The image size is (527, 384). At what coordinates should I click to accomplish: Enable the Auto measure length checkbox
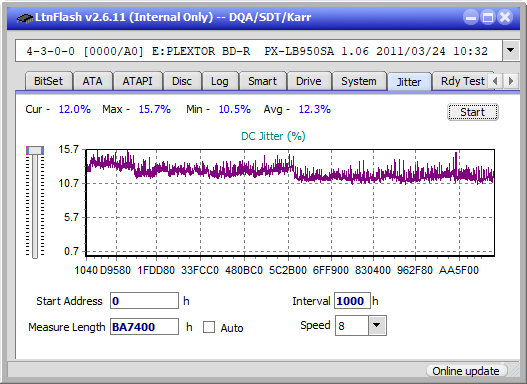tap(209, 327)
